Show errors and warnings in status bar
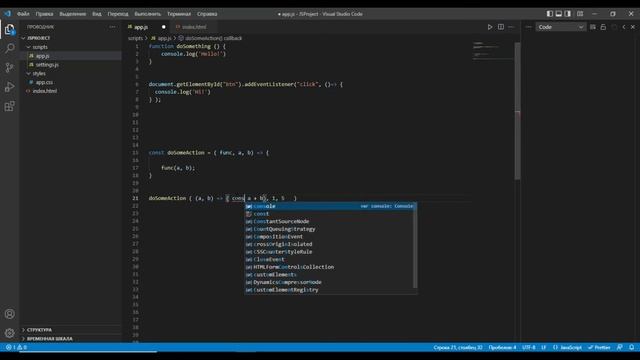The height and width of the screenshot is (360, 640). click(x=16, y=347)
